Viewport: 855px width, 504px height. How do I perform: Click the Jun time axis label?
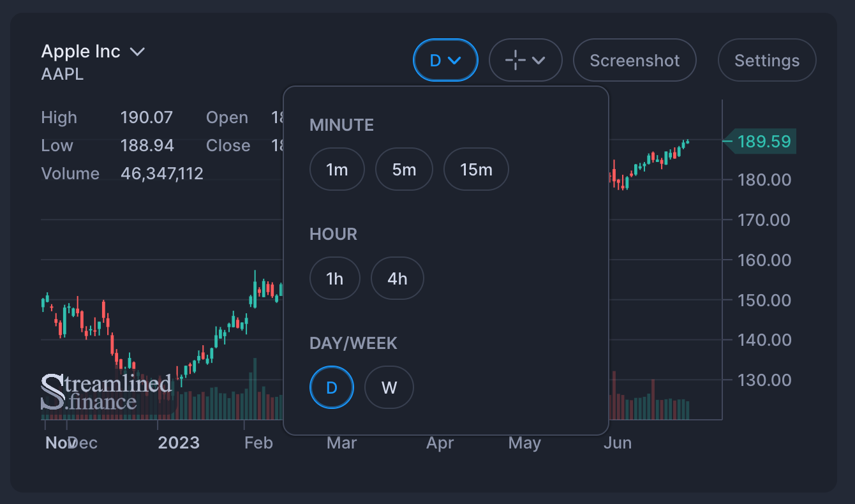point(618,443)
